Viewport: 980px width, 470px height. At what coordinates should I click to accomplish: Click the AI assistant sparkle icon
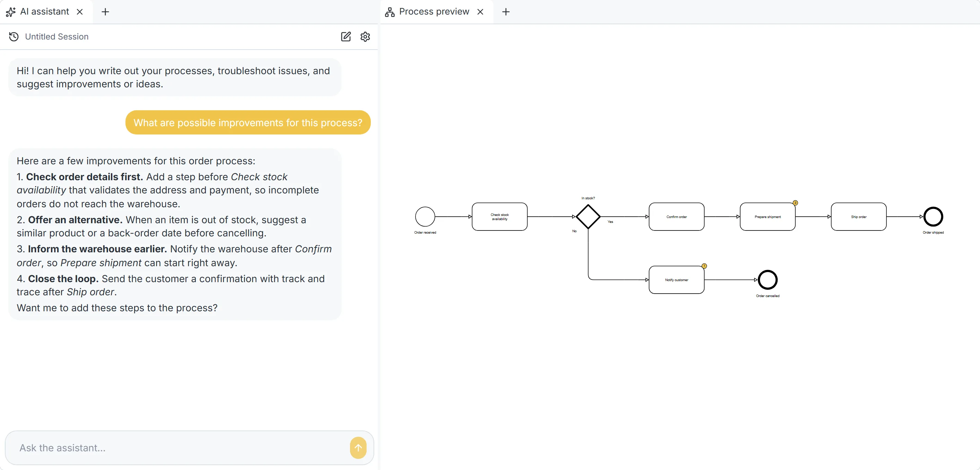(x=11, y=12)
